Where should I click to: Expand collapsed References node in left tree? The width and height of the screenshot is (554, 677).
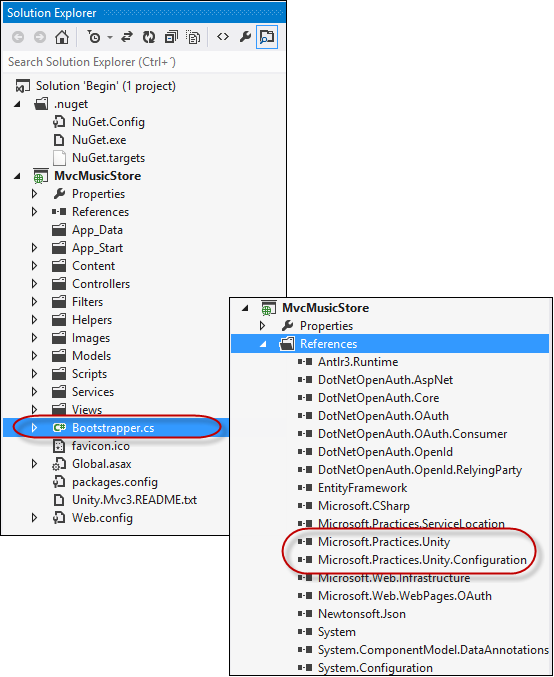(35, 212)
